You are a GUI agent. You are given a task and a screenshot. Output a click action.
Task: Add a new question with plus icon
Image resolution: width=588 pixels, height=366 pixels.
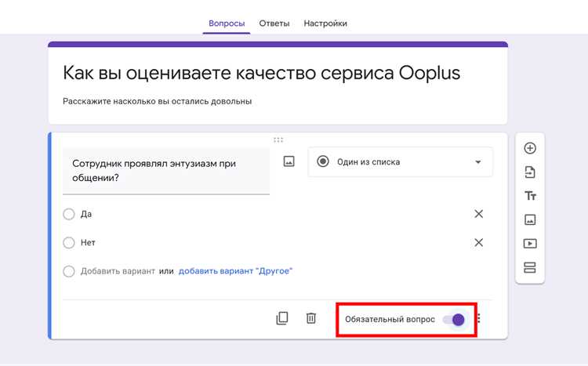pos(530,148)
